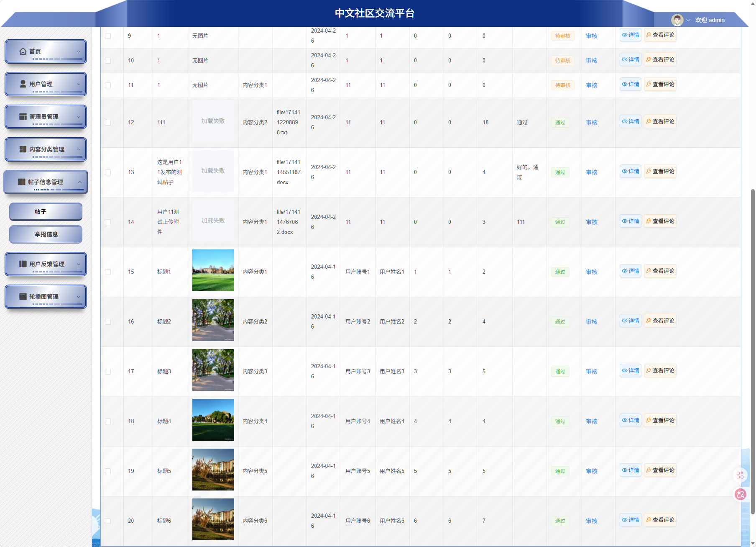756x547 pixels.
Task: Click the home icon in 首页 menu
Action: pyautogui.click(x=23, y=51)
